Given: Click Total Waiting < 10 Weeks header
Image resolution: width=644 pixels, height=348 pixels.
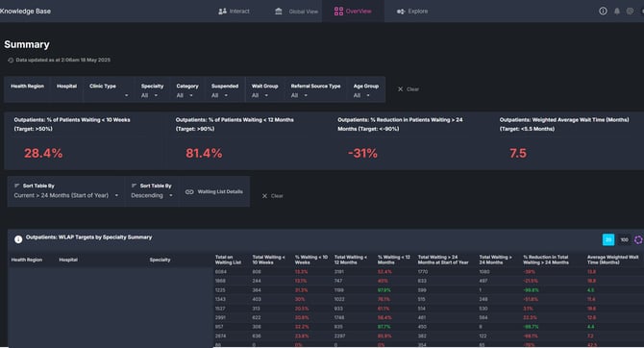Looking at the screenshot, I should (x=268, y=260).
